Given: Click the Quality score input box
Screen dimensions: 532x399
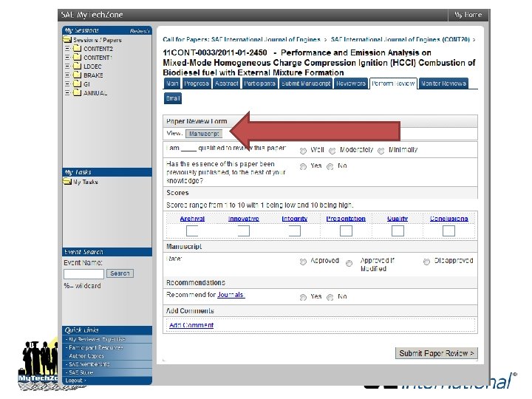Looking at the screenshot, I should (x=398, y=231).
